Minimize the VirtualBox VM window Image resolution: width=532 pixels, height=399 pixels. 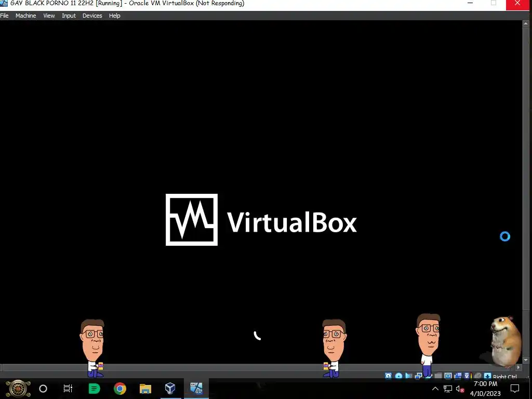pos(470,3)
